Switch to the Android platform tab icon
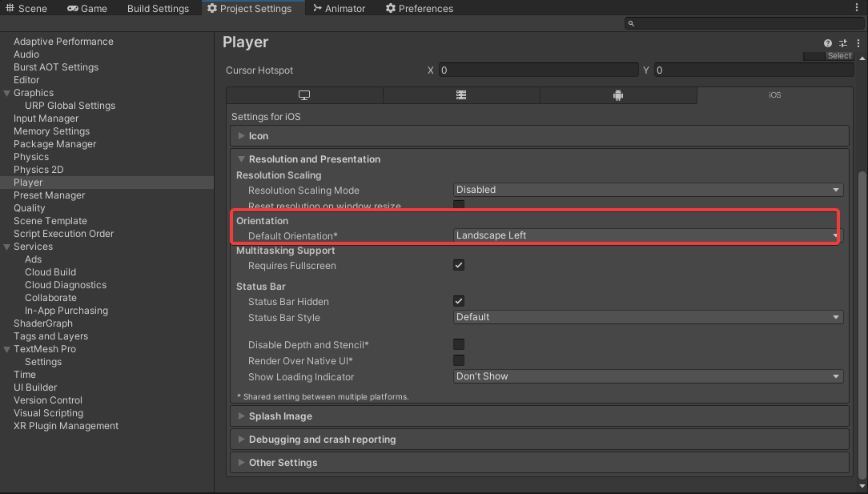The height and width of the screenshot is (494, 868). click(618, 95)
